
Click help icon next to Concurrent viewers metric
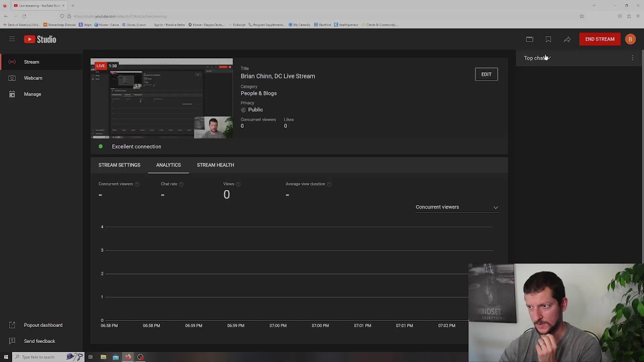137,184
